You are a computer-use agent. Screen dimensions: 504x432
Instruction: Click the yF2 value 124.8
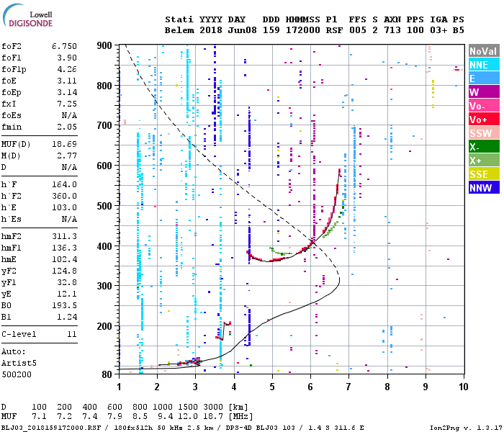(x=64, y=271)
